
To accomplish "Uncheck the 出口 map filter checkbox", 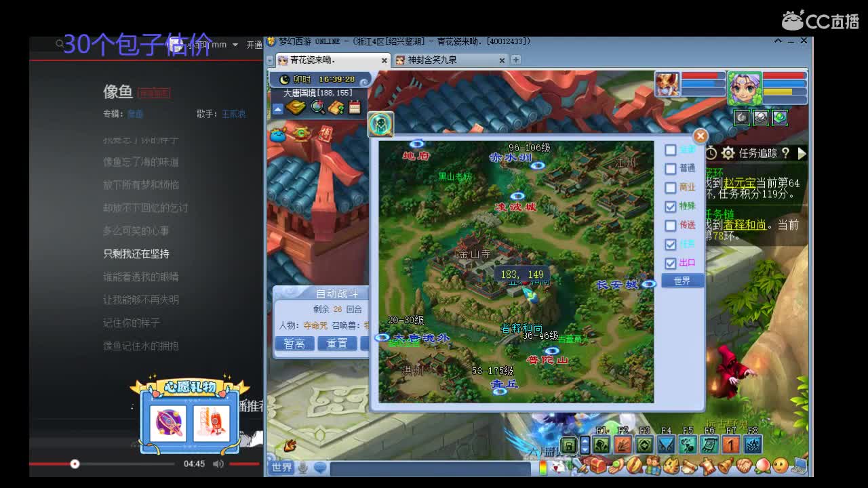I will pyautogui.click(x=671, y=264).
